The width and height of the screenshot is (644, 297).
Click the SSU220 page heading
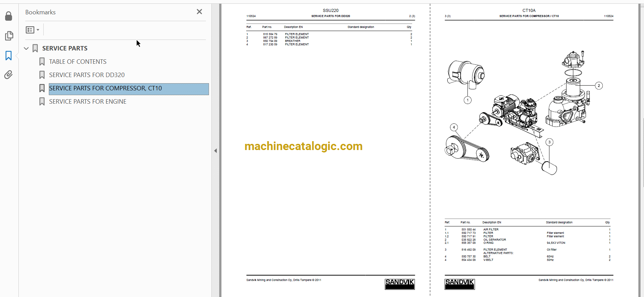[x=331, y=11]
